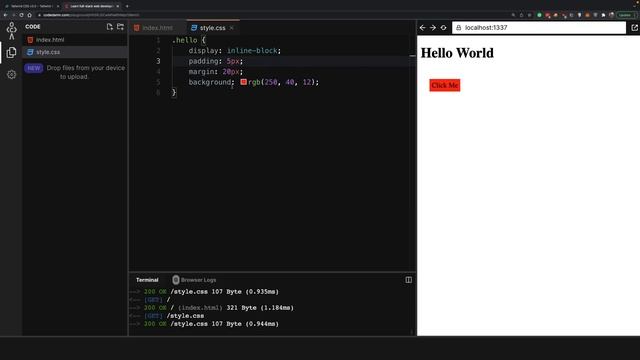
Task: Click the green extension icon in Chrome toolbar
Action: [539, 15]
